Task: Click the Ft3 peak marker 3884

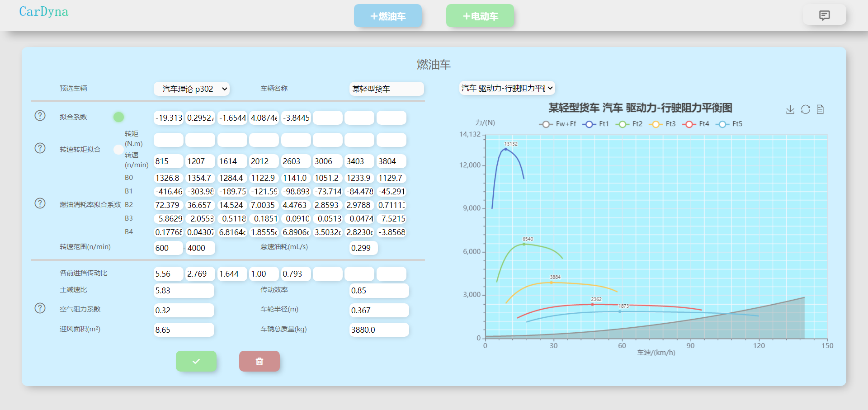Action: 551,283
